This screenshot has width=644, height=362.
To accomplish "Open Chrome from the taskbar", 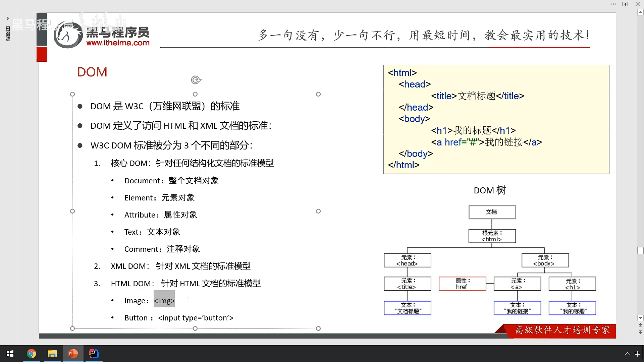I will click(x=31, y=354).
